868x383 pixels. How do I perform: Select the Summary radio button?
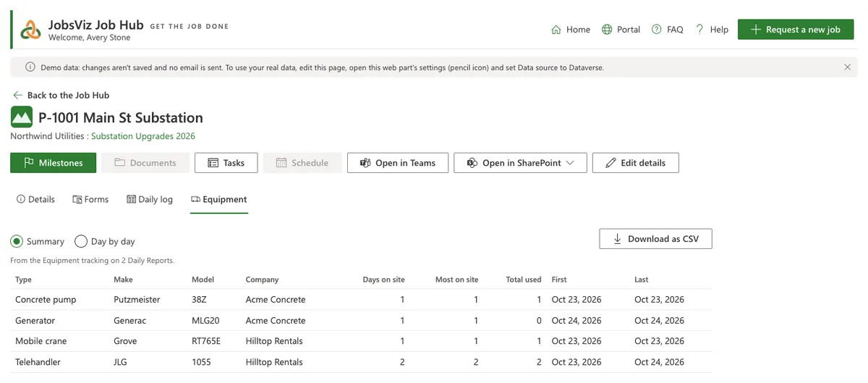click(x=17, y=241)
